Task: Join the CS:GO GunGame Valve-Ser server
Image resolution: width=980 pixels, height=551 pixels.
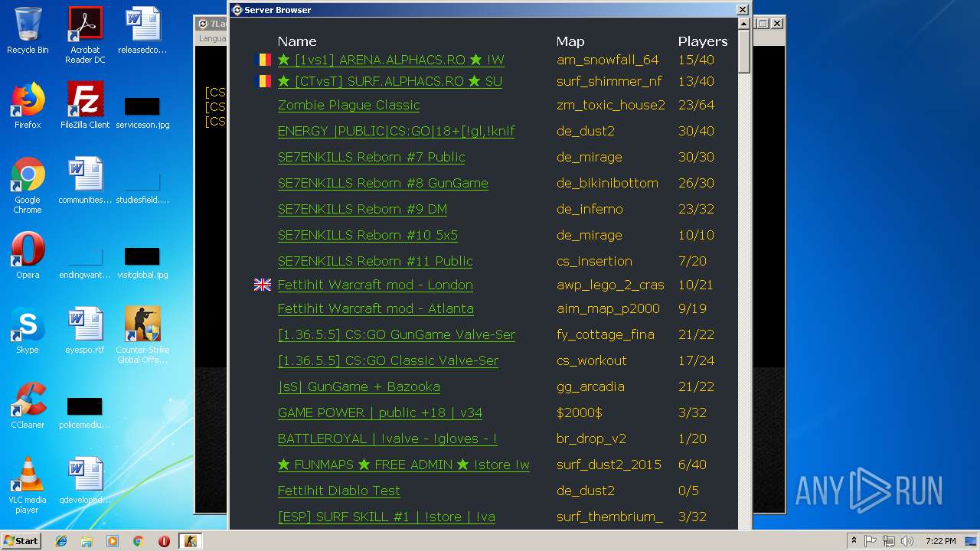Action: pyautogui.click(x=397, y=334)
